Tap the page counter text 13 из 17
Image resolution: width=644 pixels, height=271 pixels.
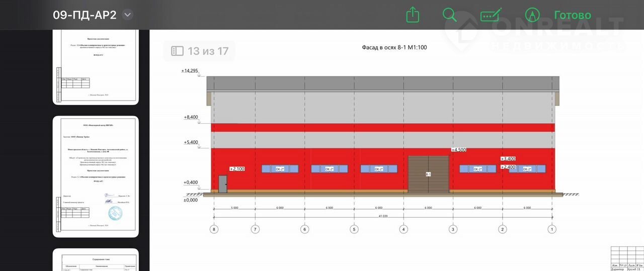tap(208, 51)
